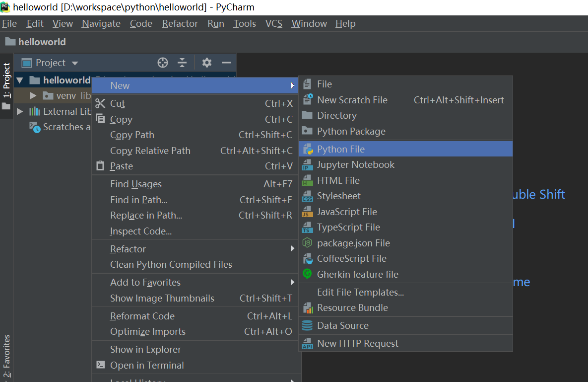Open the View menu
The width and height of the screenshot is (588, 382).
[63, 24]
